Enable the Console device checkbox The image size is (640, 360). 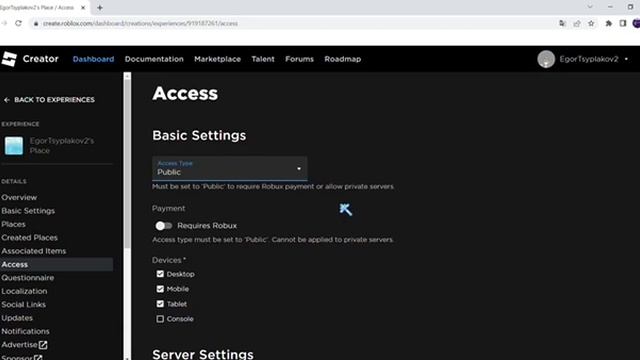(160, 319)
